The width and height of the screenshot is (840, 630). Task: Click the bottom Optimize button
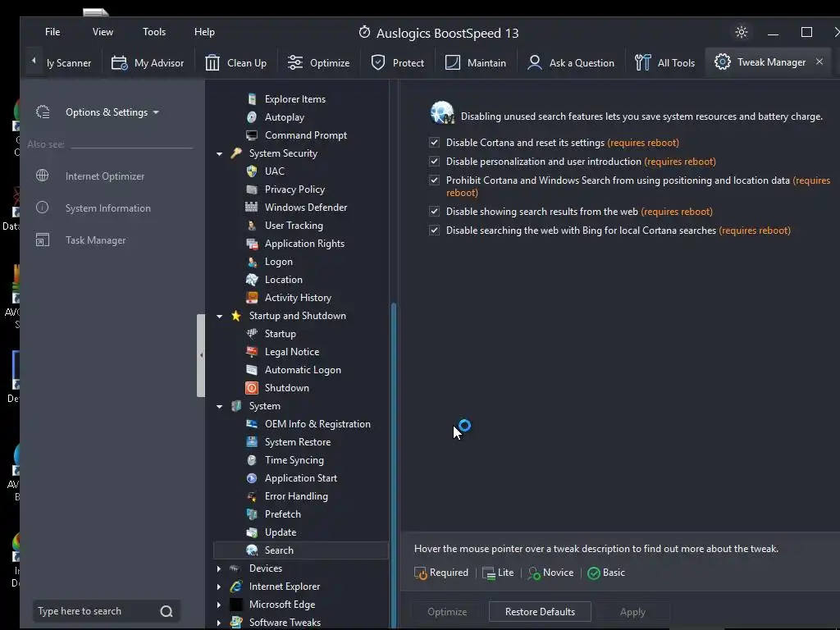click(x=447, y=612)
